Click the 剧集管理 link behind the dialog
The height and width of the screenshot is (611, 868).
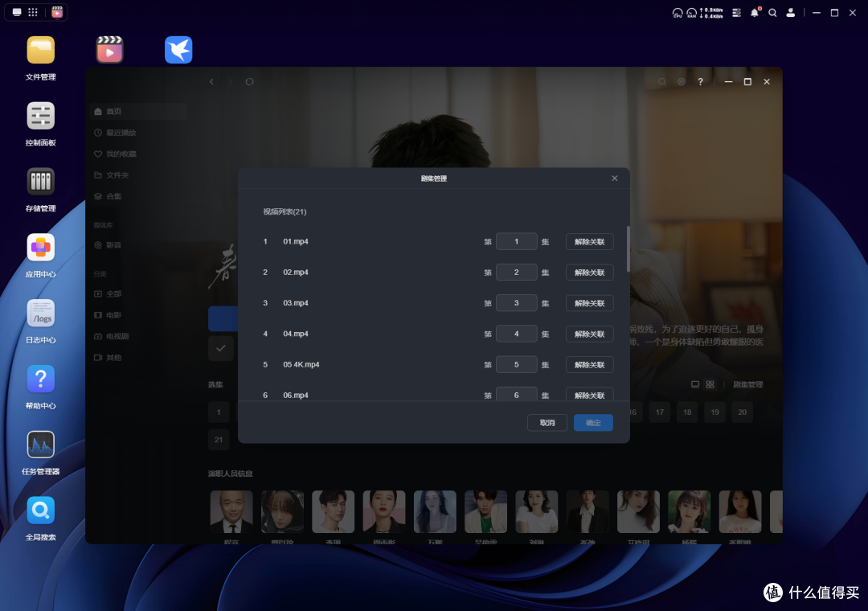coord(748,384)
